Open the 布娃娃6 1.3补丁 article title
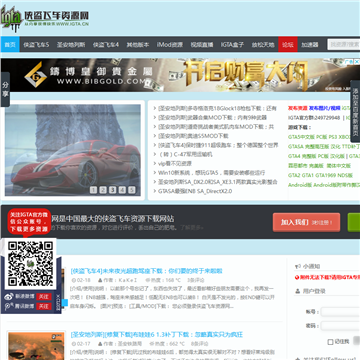 (x=157, y=334)
